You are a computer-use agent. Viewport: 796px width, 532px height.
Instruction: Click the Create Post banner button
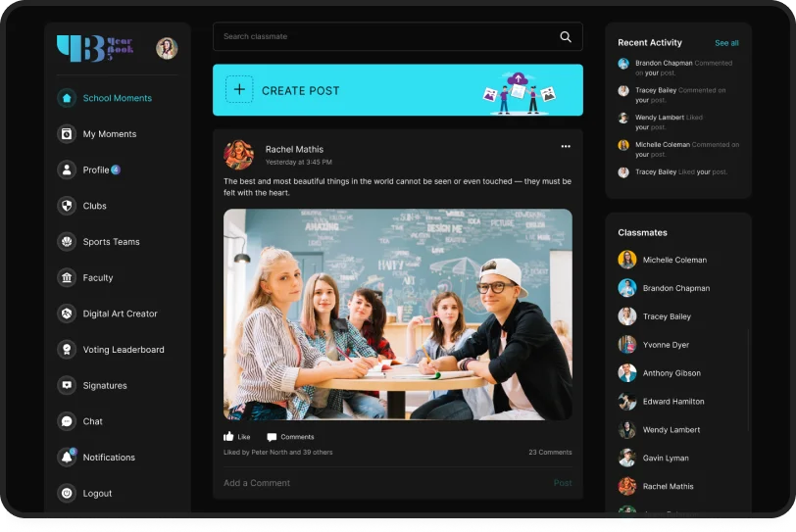[397, 90]
